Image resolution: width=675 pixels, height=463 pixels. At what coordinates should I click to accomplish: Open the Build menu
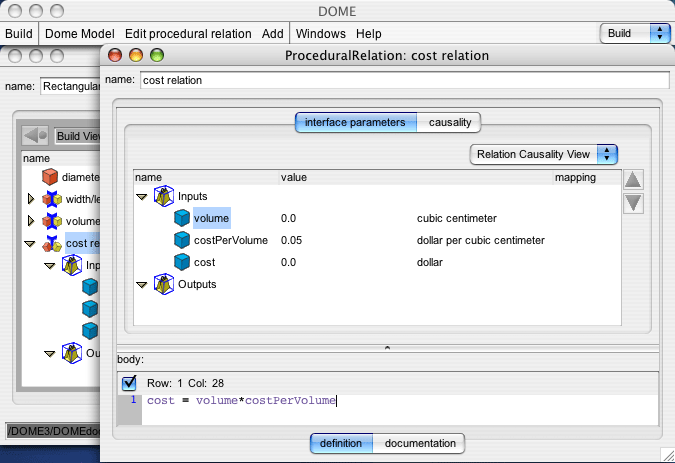pos(19,34)
